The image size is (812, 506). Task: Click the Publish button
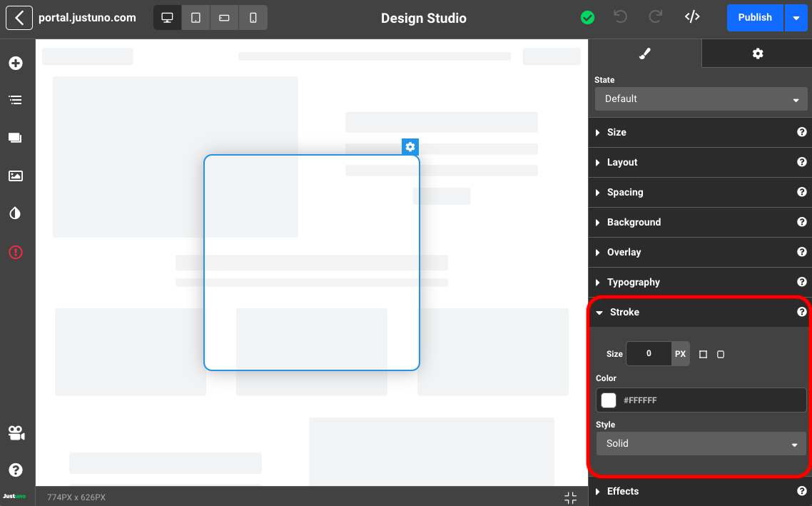point(754,17)
